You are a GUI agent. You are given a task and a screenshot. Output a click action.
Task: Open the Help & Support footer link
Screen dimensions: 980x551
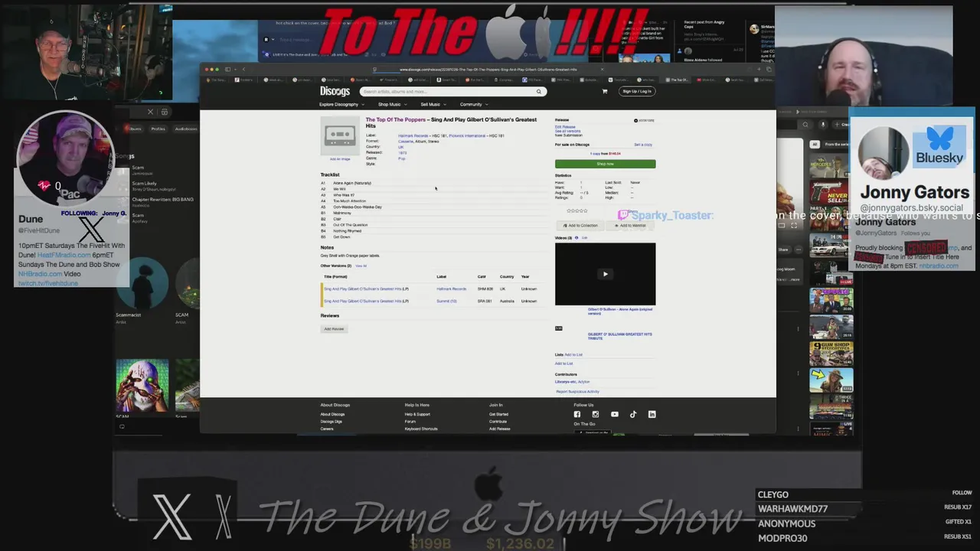tap(417, 414)
